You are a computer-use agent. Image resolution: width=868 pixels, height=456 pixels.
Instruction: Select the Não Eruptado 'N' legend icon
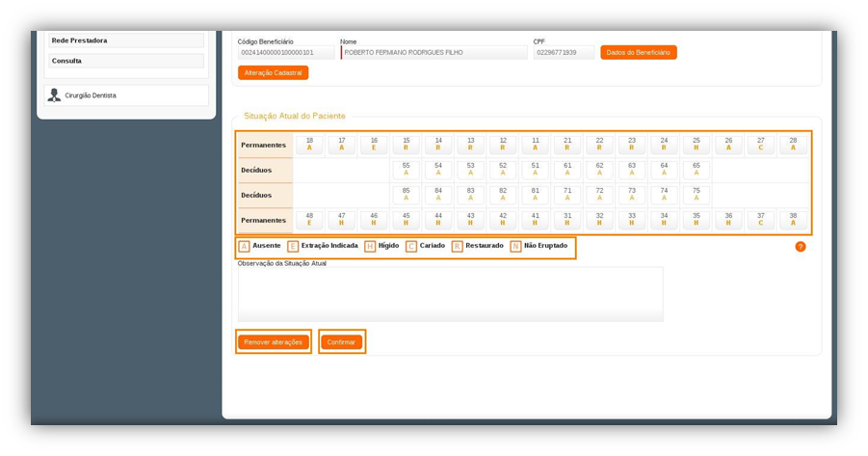515,247
